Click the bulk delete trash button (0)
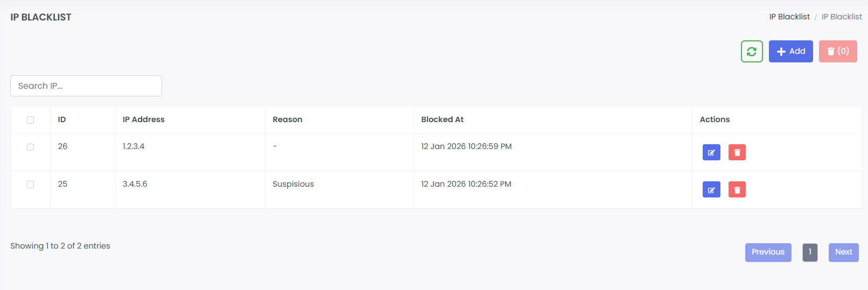 838,52
